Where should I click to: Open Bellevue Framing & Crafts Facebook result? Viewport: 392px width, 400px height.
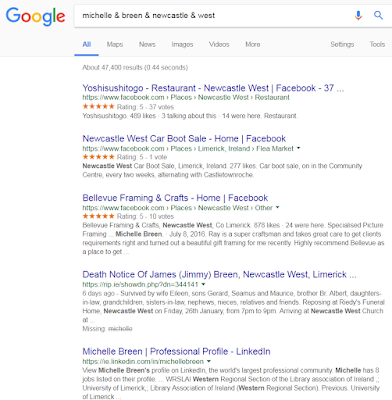tap(175, 198)
